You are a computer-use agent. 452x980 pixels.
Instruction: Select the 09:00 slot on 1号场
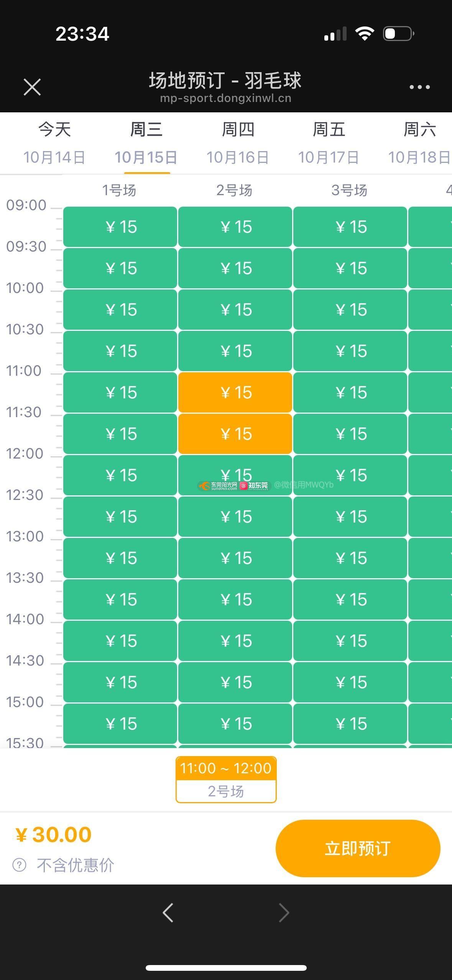click(120, 227)
